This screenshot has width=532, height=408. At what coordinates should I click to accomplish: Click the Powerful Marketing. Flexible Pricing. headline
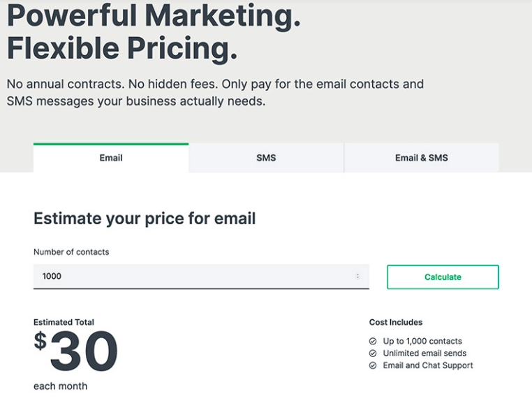pyautogui.click(x=154, y=32)
